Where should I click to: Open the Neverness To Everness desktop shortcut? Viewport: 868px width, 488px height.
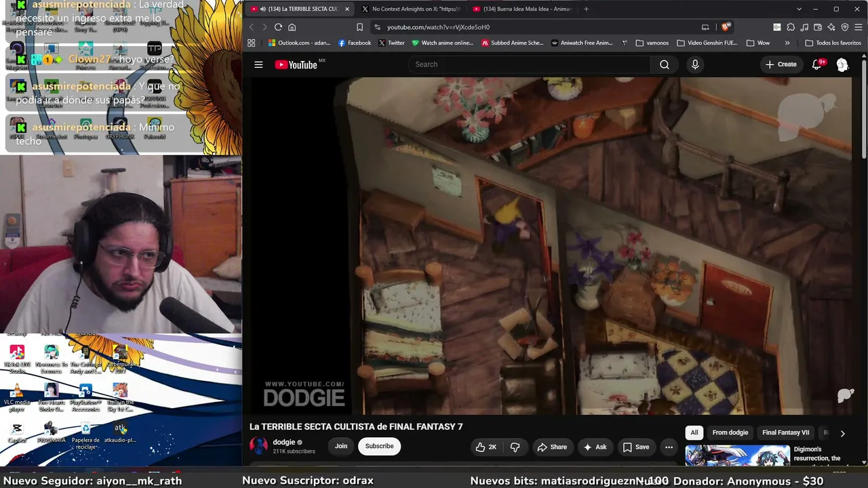click(x=51, y=359)
